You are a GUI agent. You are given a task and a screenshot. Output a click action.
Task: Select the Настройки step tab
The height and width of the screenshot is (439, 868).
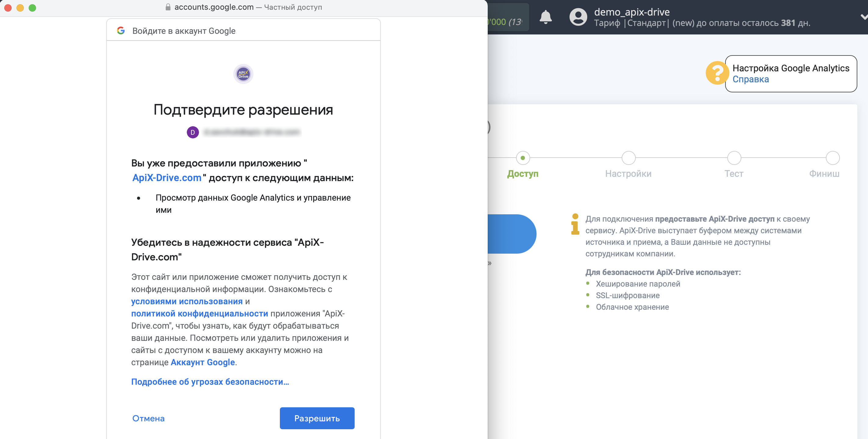tap(628, 174)
